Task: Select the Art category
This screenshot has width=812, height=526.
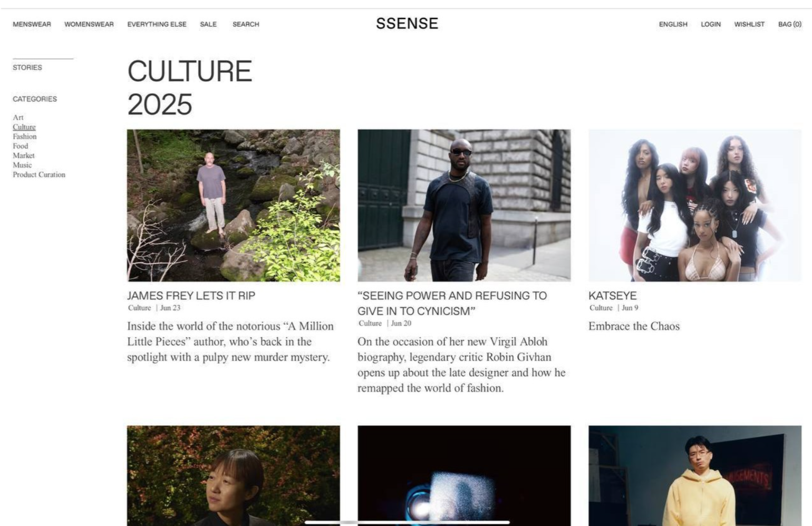Action: tap(18, 118)
